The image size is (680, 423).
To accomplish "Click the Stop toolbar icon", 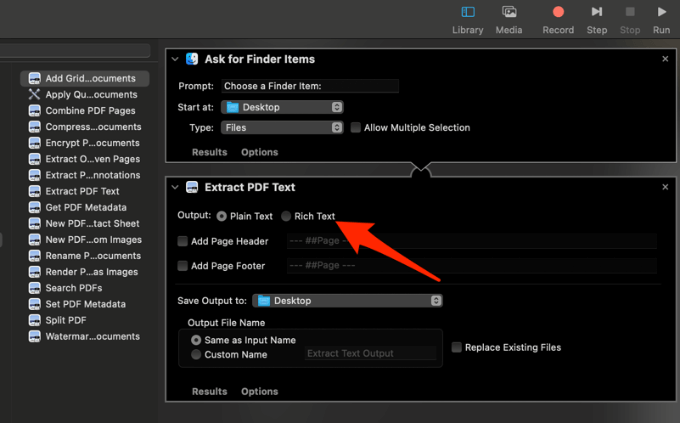I will [630, 12].
